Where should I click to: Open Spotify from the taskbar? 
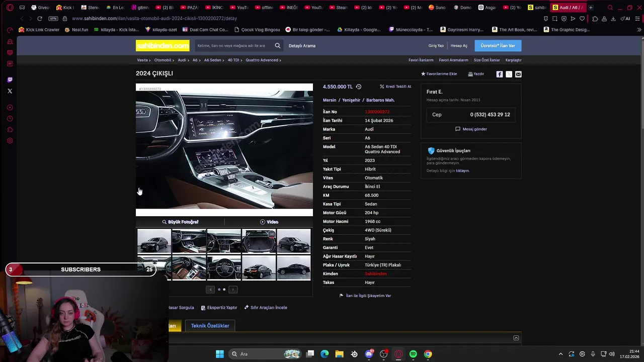click(x=413, y=354)
